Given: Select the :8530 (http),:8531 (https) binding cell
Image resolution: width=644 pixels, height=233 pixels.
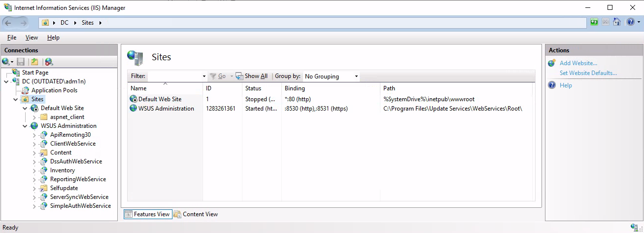Looking at the screenshot, I should tap(316, 109).
